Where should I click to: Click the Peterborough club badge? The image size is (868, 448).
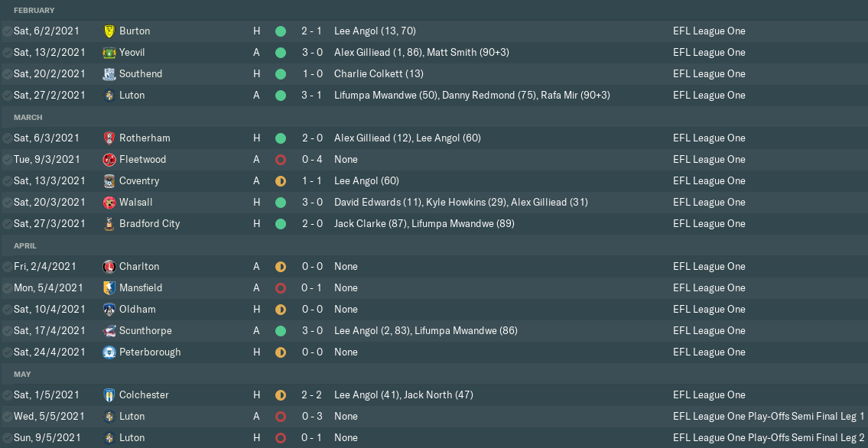[109, 352]
